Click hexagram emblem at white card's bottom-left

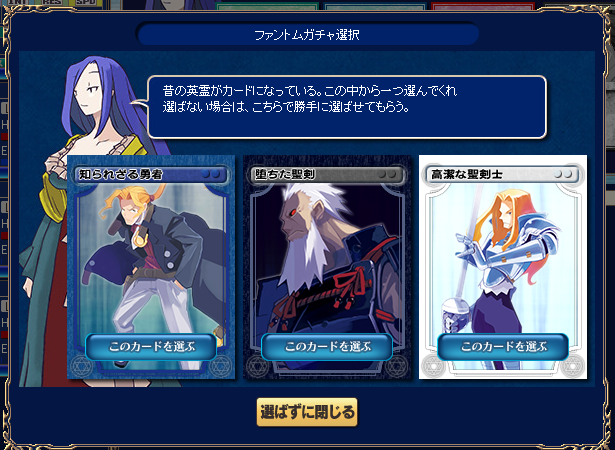coord(433,366)
